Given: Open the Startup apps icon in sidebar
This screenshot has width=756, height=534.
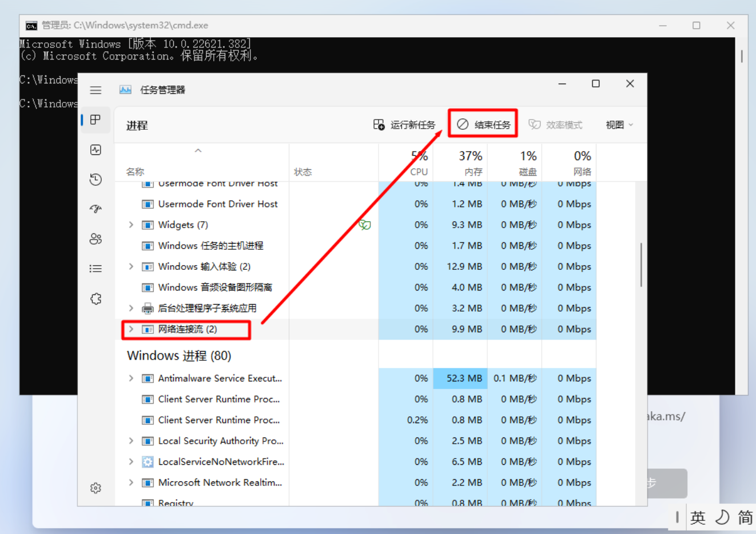Looking at the screenshot, I should pyautogui.click(x=96, y=209).
